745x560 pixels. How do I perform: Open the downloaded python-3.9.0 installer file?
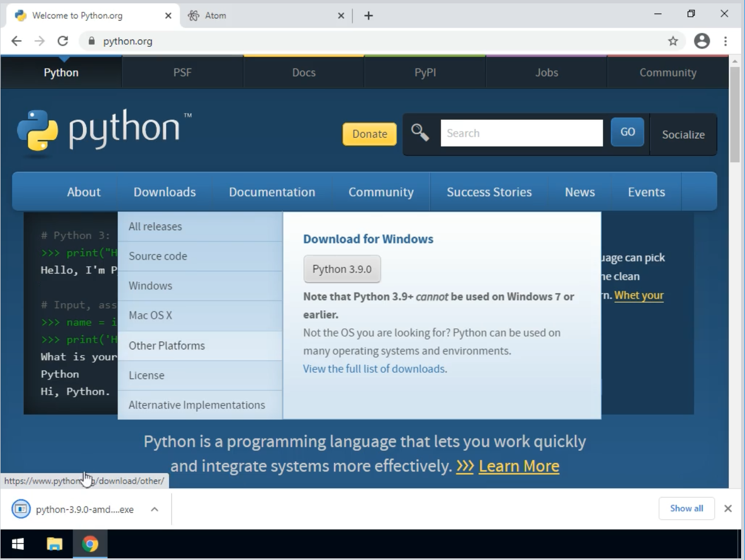pyautogui.click(x=74, y=509)
